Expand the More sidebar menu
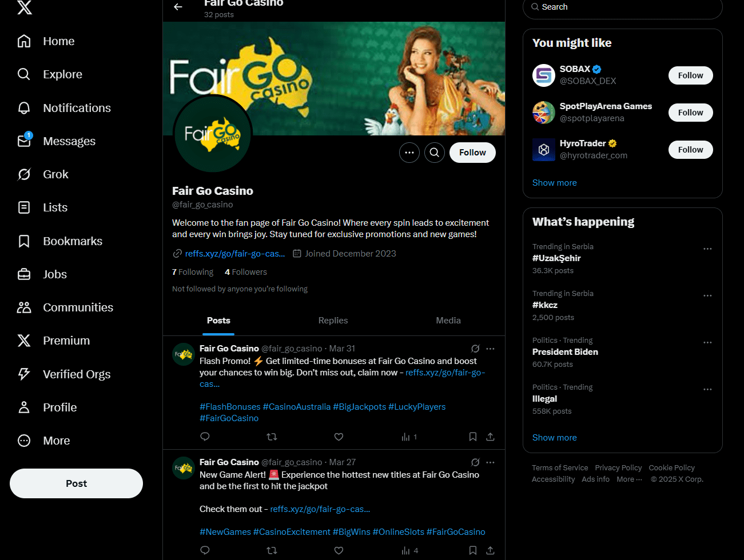The height and width of the screenshot is (560, 744). 45,441
